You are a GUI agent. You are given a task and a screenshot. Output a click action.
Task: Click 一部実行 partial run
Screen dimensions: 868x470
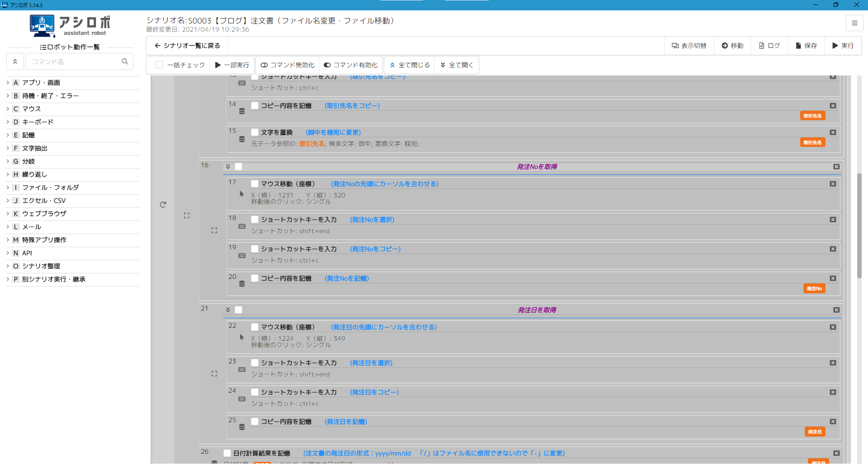point(232,65)
